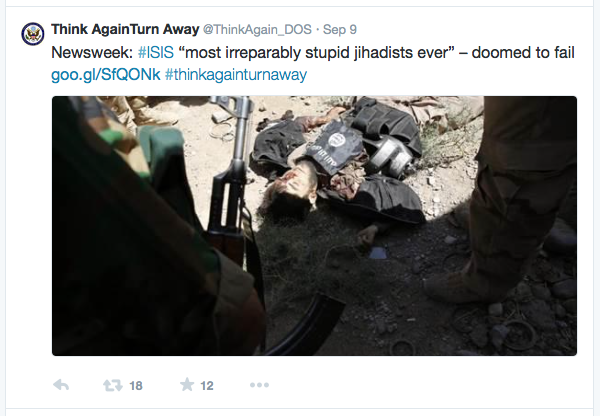The width and height of the screenshot is (600, 416).
Task: Open the State Department seal avatar
Action: (33, 34)
